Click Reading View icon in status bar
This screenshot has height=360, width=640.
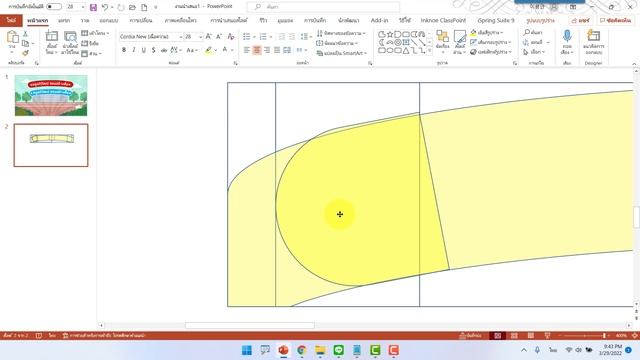point(531,336)
